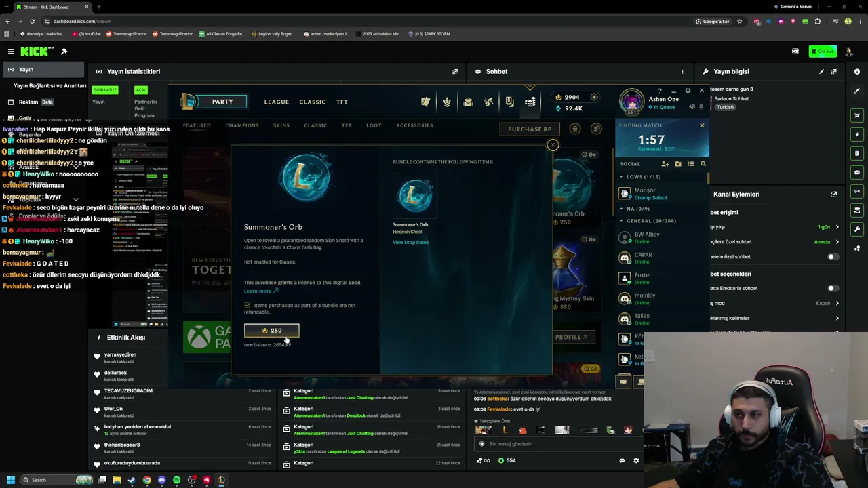Open League client settings gear
The image size is (868, 488).
[688, 90]
